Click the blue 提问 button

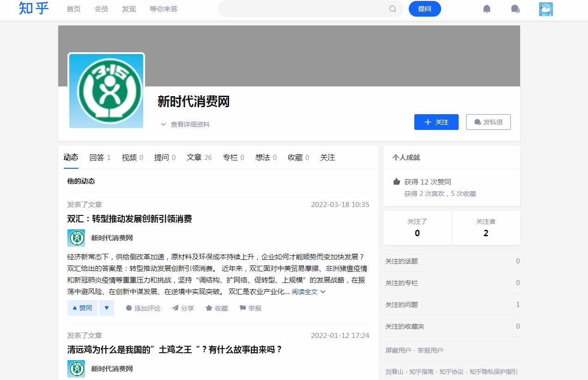(424, 9)
